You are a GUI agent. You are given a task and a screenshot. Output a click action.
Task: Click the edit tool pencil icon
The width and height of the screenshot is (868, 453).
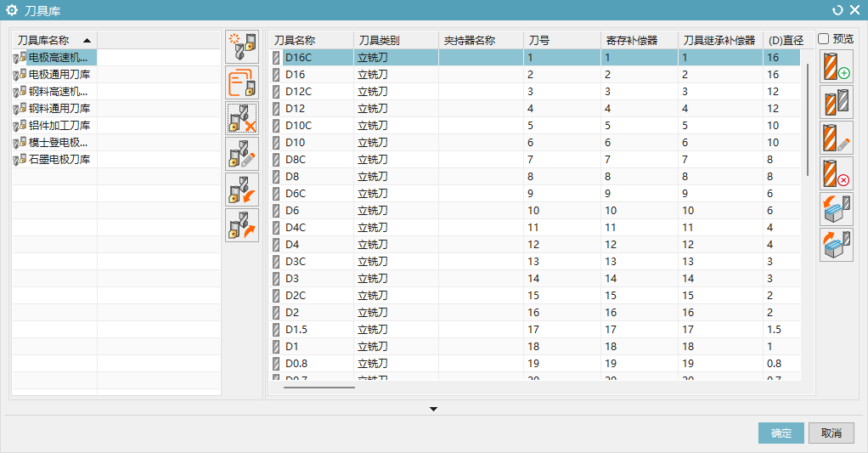coord(837,138)
